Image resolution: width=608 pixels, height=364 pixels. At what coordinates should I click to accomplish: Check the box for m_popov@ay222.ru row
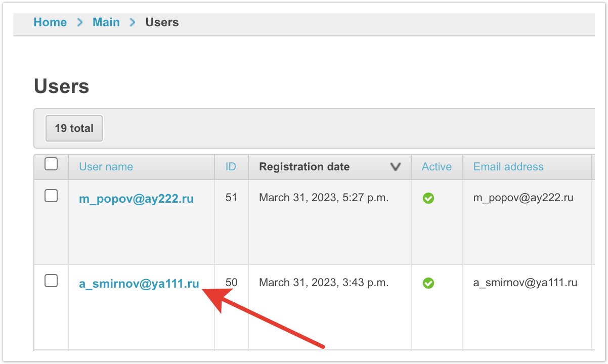click(51, 196)
